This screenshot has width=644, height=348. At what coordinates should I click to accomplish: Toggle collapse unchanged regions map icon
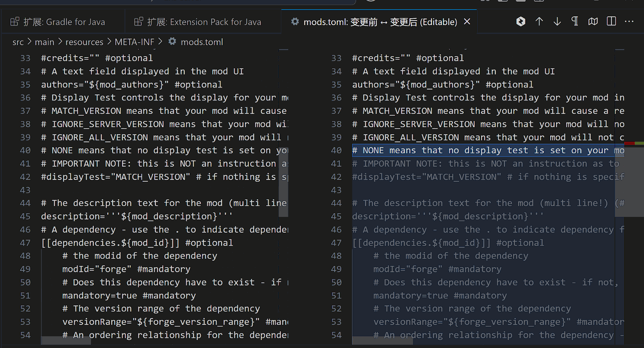click(593, 22)
